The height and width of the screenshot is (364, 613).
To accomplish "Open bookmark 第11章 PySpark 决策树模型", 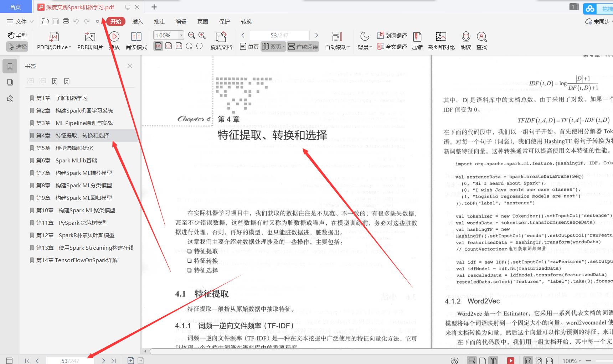I will (72, 223).
